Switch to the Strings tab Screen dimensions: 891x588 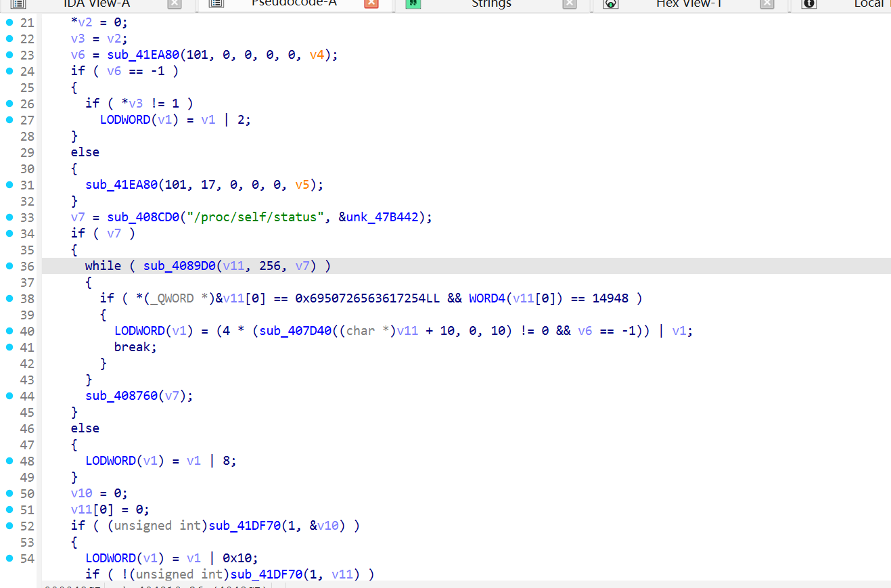point(491,3)
